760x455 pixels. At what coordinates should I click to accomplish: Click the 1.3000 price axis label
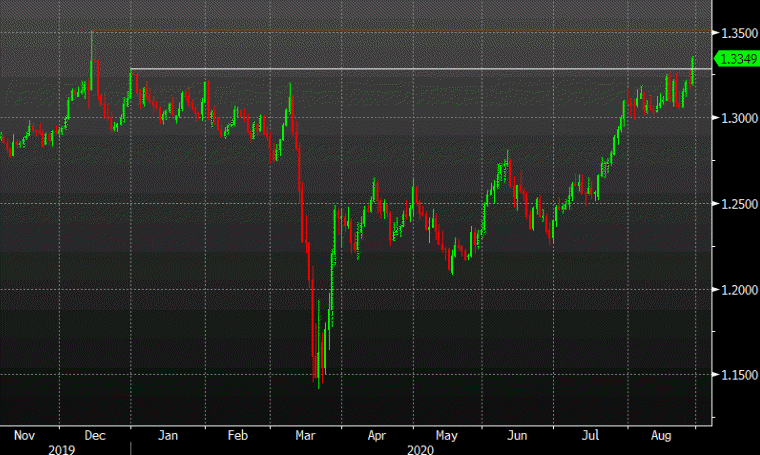740,118
